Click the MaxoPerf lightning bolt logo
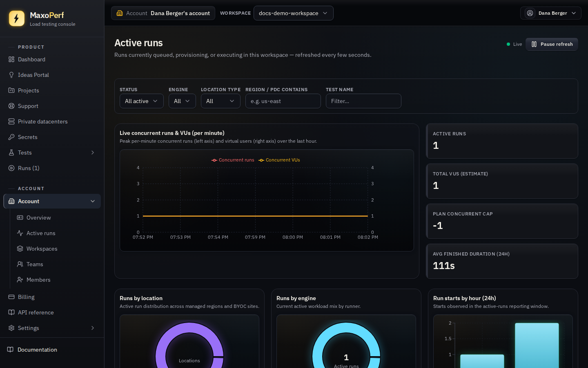Image resolution: width=588 pixels, height=368 pixels. [x=17, y=18]
